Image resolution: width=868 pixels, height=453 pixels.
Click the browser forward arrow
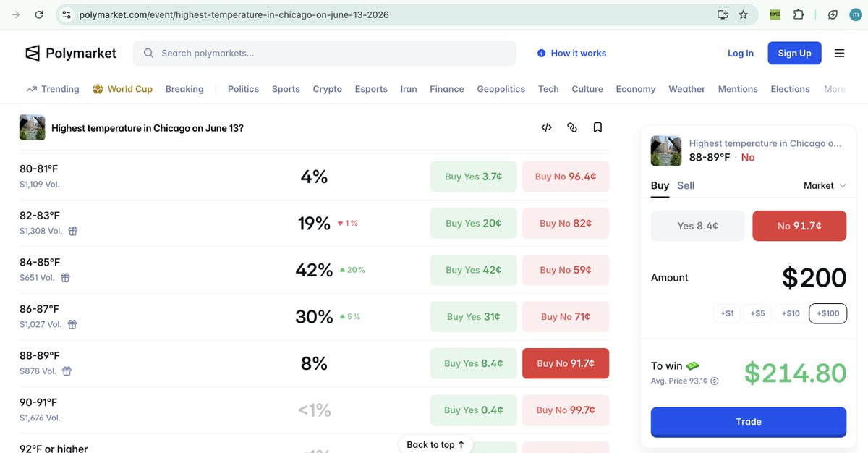[16, 14]
